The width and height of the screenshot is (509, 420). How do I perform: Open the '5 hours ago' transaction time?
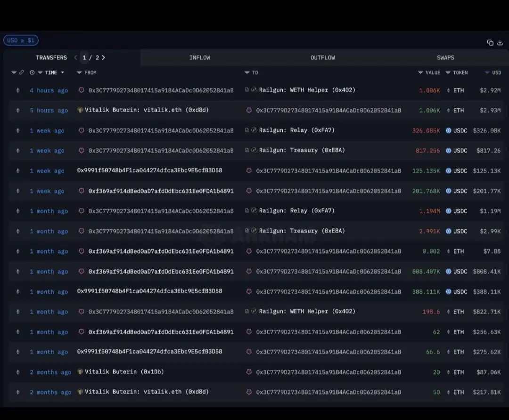(49, 111)
